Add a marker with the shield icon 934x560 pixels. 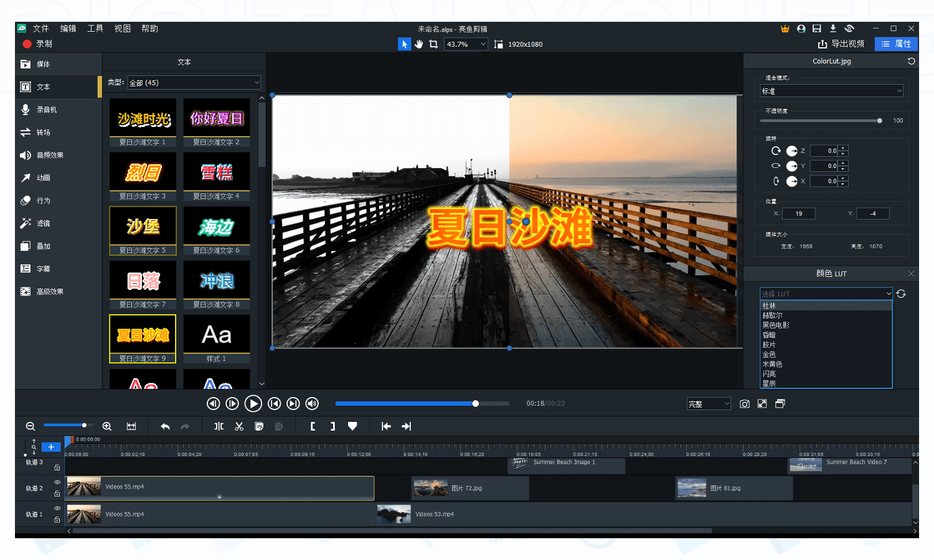pos(352,426)
